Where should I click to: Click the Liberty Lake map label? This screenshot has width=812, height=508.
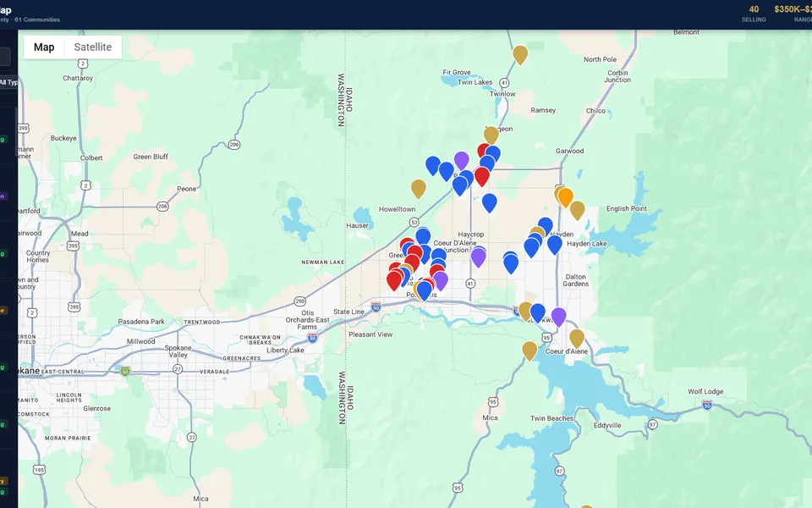click(x=285, y=351)
